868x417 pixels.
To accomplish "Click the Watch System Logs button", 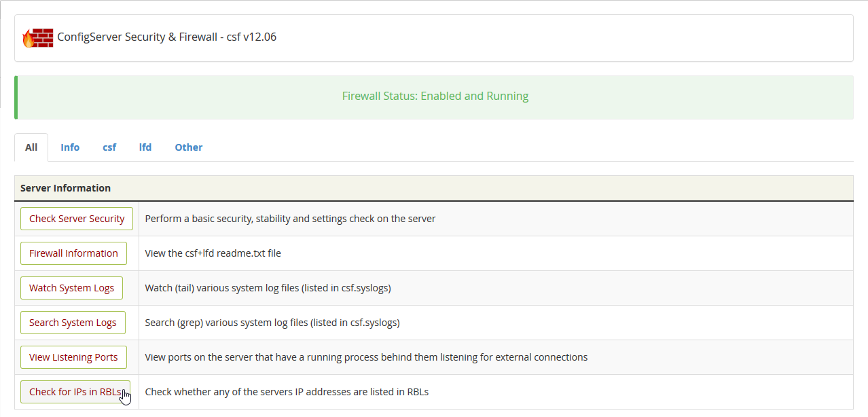I will click(x=71, y=288).
